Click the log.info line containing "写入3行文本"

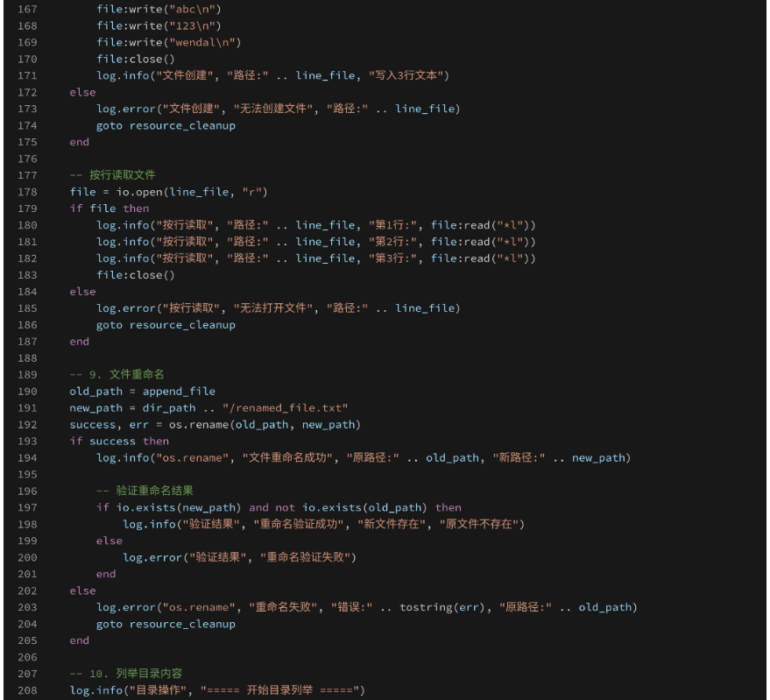272,75
